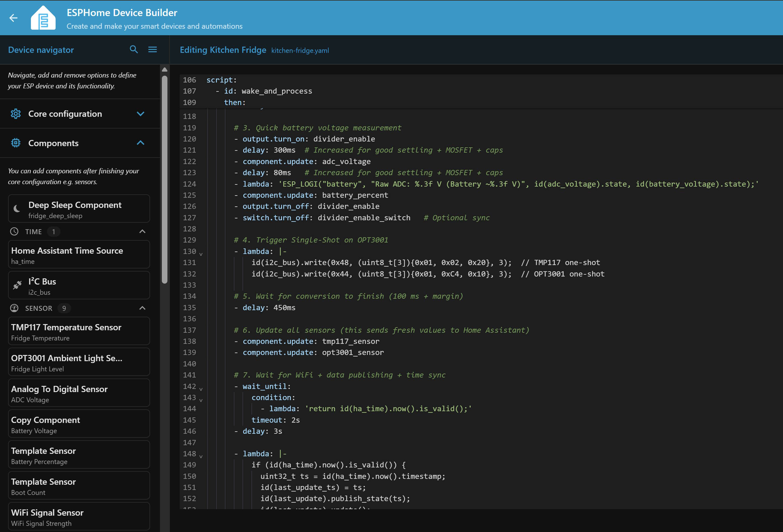Viewport: 783px width, 532px height.
Task: Click 'output.turn_on: divider_enable' on line 120
Action: pyautogui.click(x=309, y=139)
